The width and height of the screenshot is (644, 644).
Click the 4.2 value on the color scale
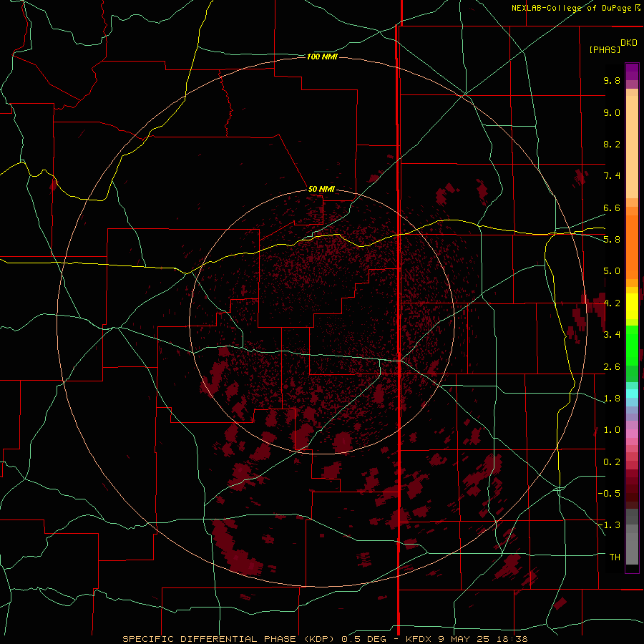[x=612, y=303]
